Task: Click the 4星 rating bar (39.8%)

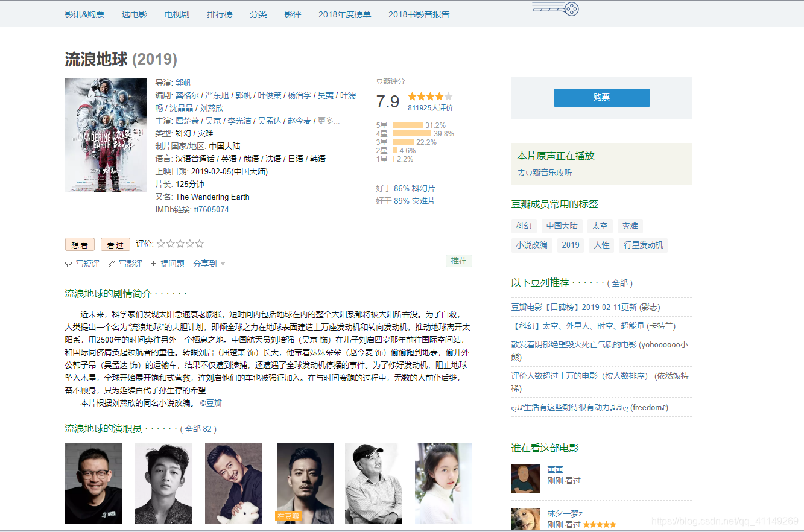Action: (x=412, y=134)
